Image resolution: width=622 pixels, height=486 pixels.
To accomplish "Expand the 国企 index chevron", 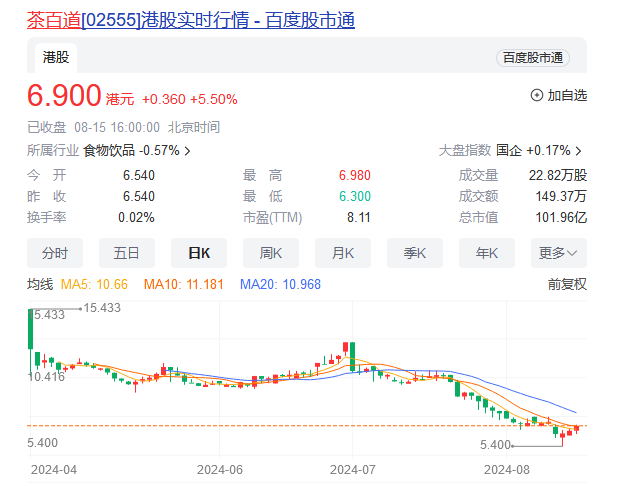I will pos(579,151).
